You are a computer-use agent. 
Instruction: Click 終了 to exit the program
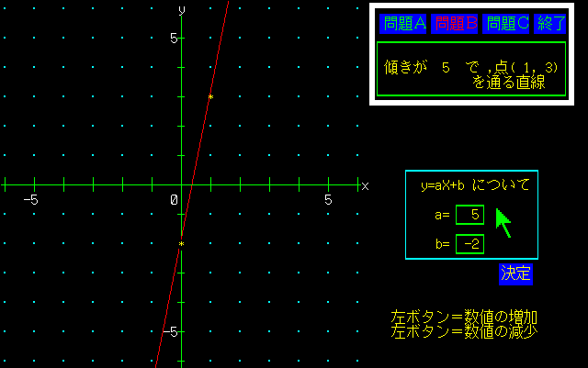click(x=551, y=25)
